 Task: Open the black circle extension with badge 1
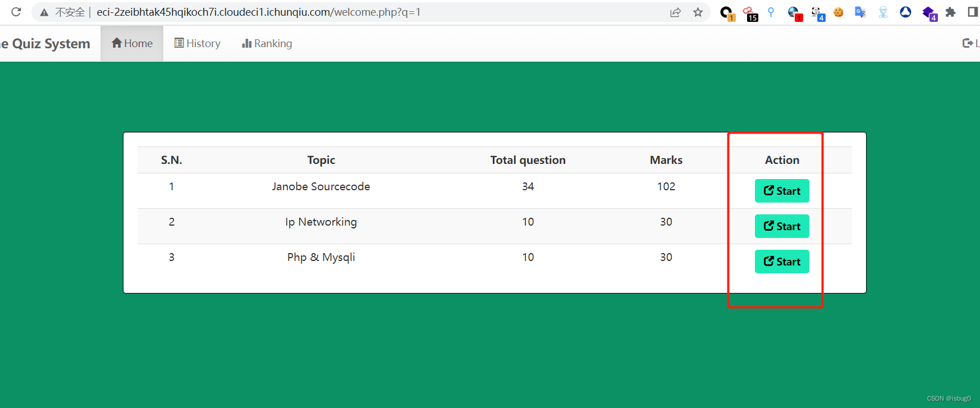click(x=727, y=13)
